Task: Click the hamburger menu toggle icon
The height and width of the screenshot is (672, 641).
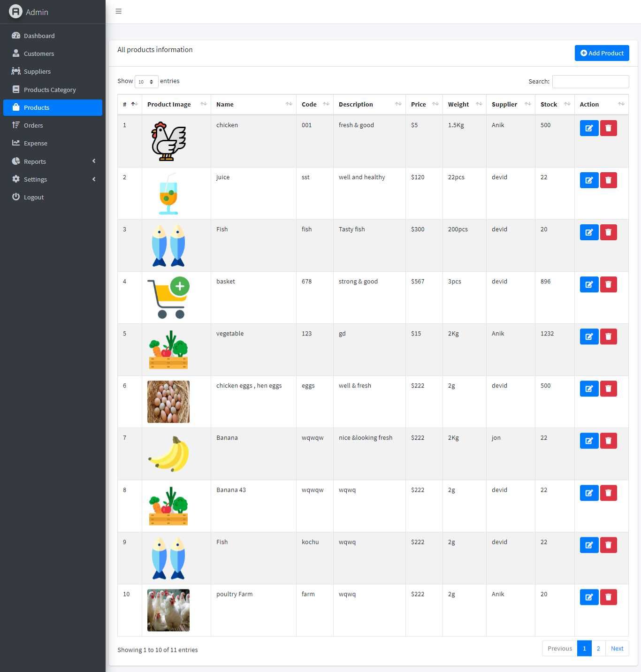Action: point(118,11)
